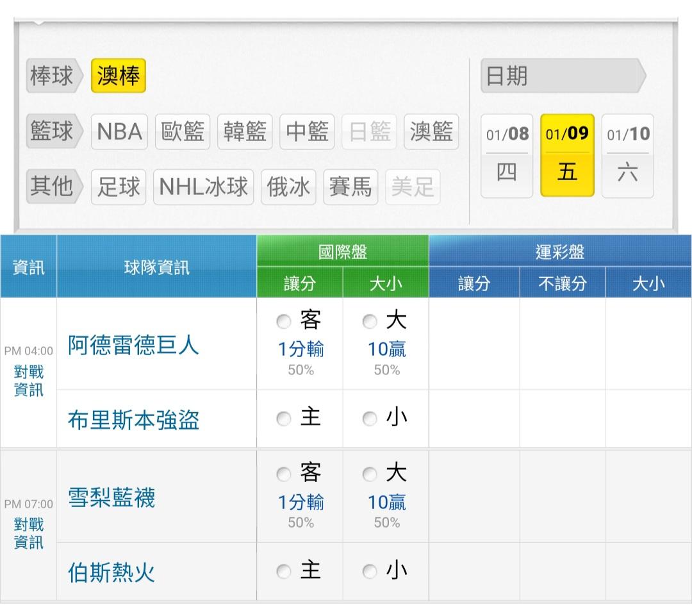Select the 澳棒 league filter
This screenshot has width=692, height=616.
[119, 76]
